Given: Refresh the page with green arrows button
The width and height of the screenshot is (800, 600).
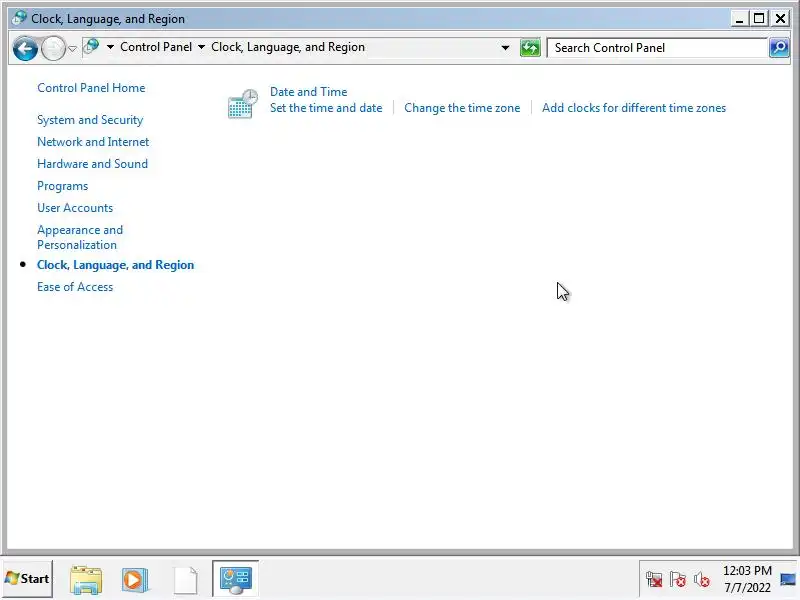Looking at the screenshot, I should coord(530,48).
